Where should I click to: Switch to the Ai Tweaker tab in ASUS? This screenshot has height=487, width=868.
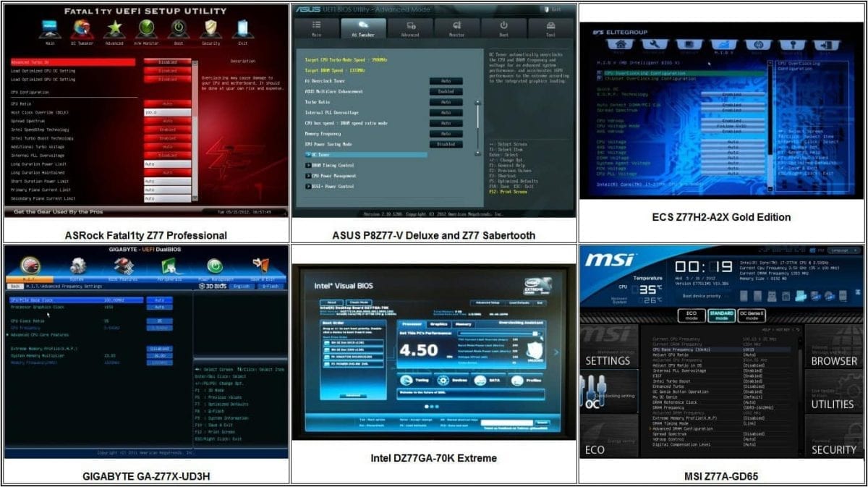point(364,29)
